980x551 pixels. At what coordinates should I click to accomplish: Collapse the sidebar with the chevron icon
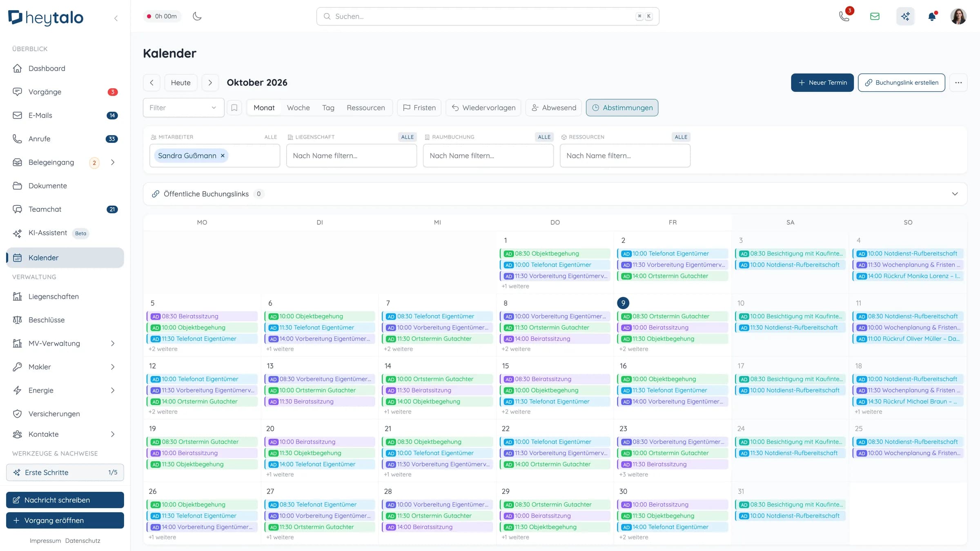116,18
